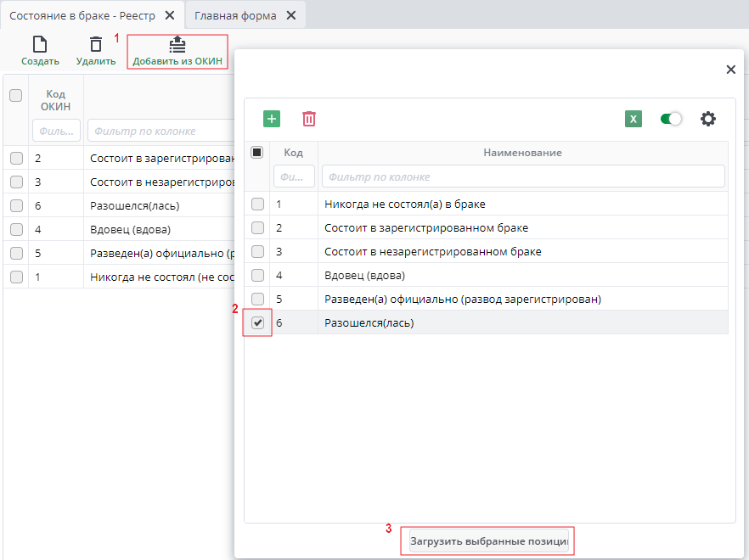Toggle select-all checkbox in dialog header
The width and height of the screenshot is (749, 560).
257,153
